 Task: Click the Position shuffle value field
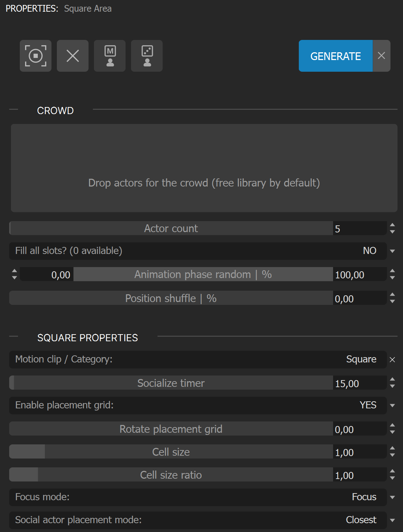tap(360, 299)
